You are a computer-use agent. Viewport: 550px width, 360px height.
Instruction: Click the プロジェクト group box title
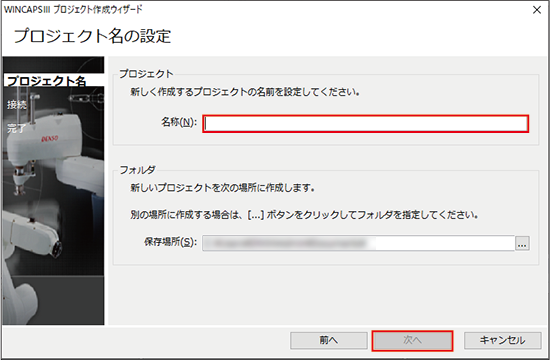coord(146,74)
